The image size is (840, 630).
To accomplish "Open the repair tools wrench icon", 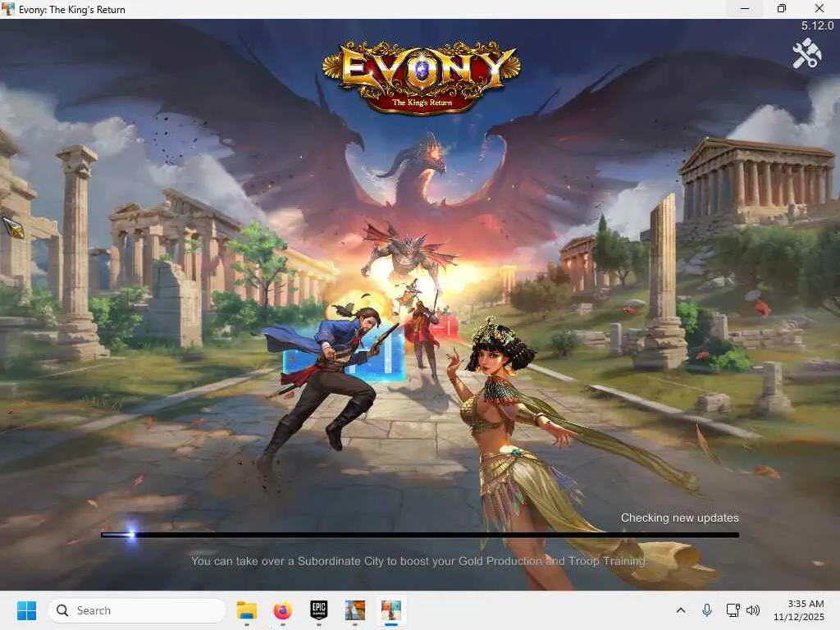I will coord(807,53).
